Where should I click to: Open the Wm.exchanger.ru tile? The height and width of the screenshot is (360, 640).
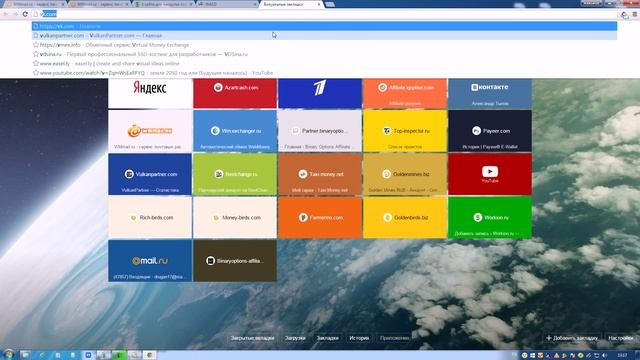tap(235, 131)
